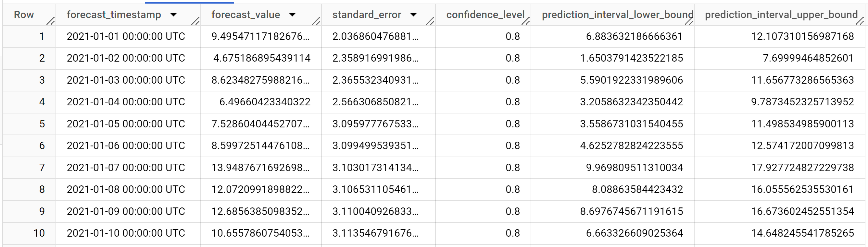
Task: Open the forecast_timestamp column menu arrow
Action: coord(174,15)
